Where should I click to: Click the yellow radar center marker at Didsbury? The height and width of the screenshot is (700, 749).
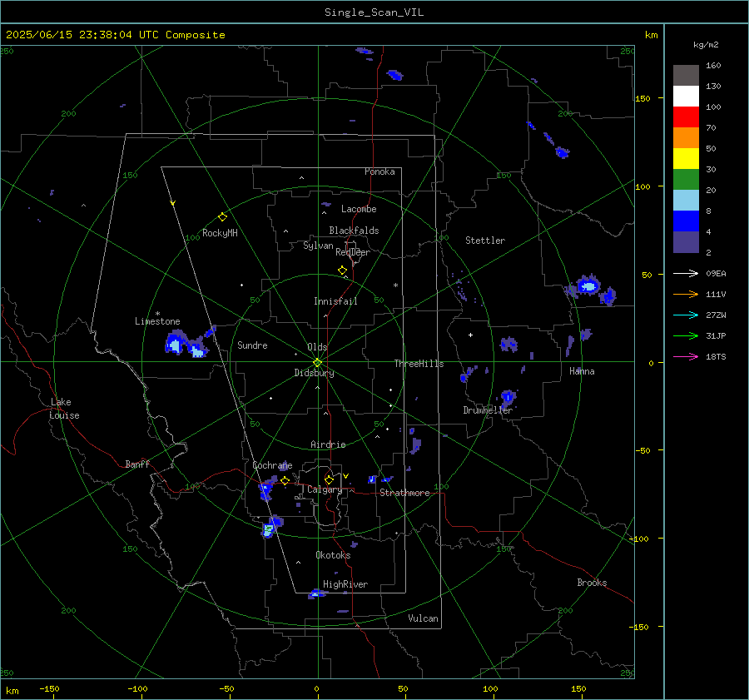pos(318,362)
